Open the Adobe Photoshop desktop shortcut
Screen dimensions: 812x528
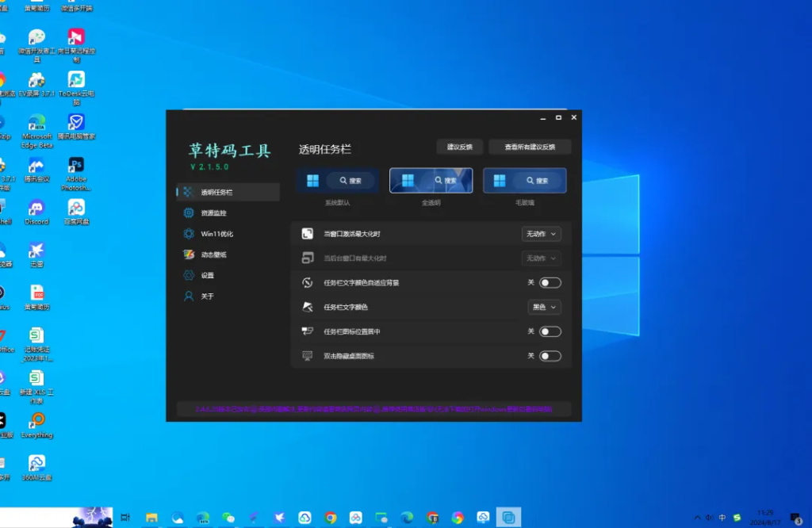click(x=76, y=174)
